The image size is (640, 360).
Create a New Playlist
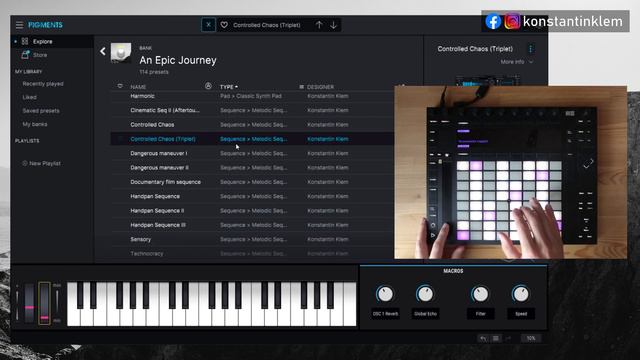pos(41,163)
